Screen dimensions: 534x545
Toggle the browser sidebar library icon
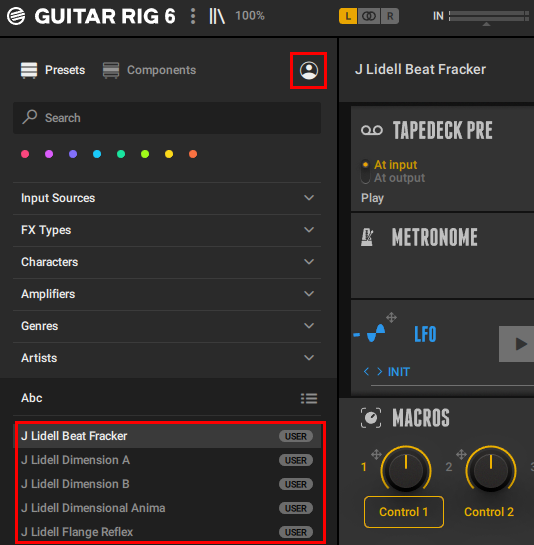[217, 16]
